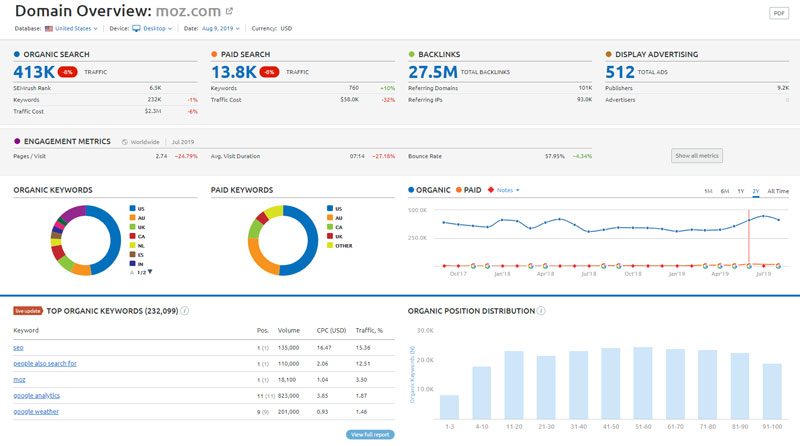Select the 6M time range tab
Viewport: 800px width, 446px height.
724,191
